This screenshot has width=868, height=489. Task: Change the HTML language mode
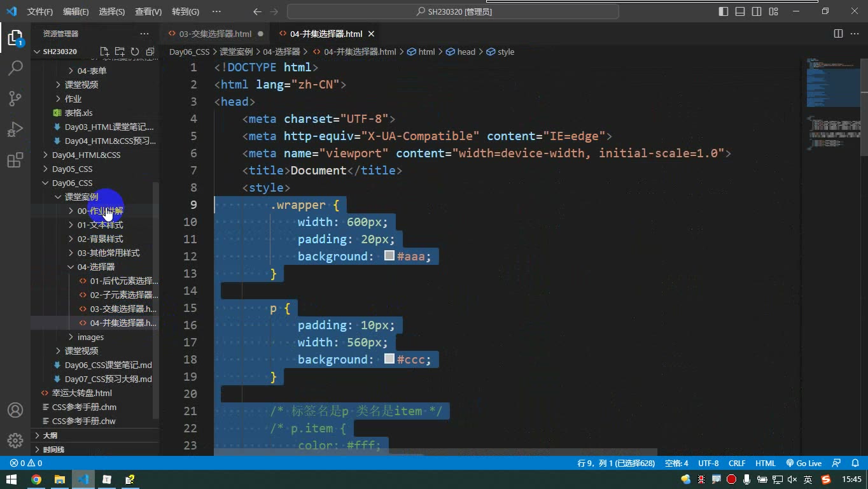coord(766,464)
